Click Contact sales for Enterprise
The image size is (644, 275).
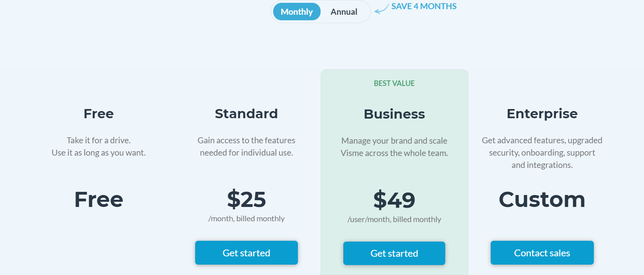[542, 253]
